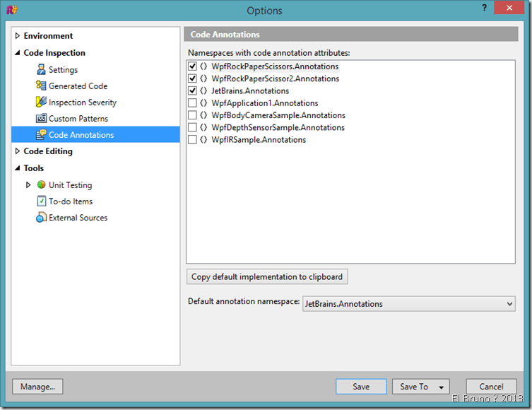The width and height of the screenshot is (532, 410).
Task: Select the Code Annotations tree item
Action: 81,135
